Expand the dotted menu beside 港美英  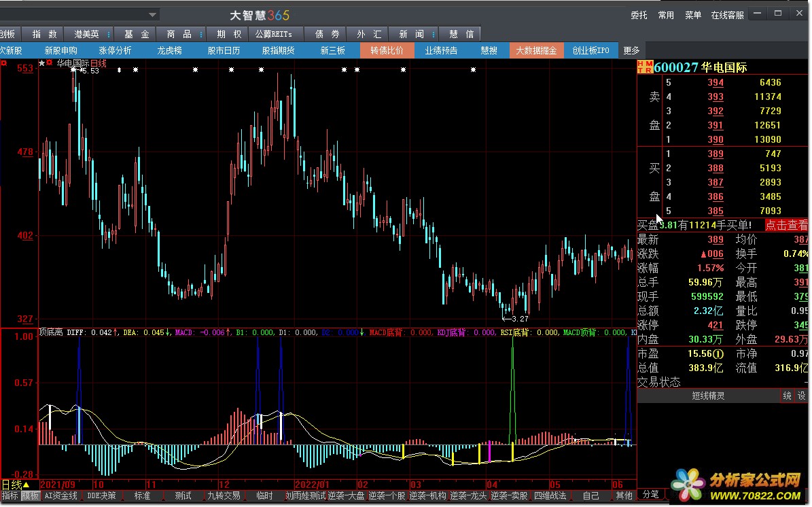coord(108,34)
